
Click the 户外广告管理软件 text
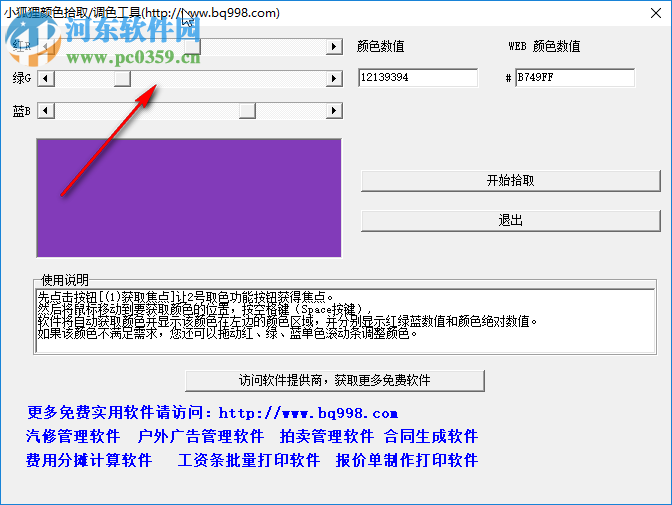click(201, 436)
